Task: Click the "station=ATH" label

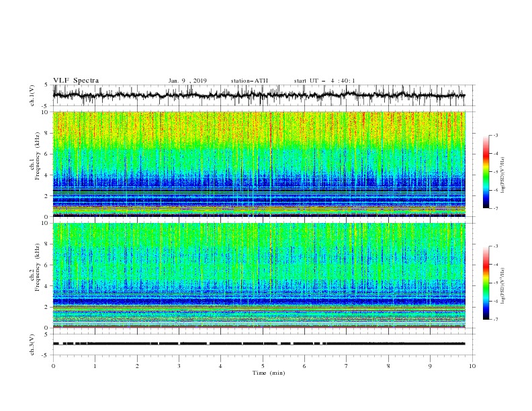Action: click(249, 81)
